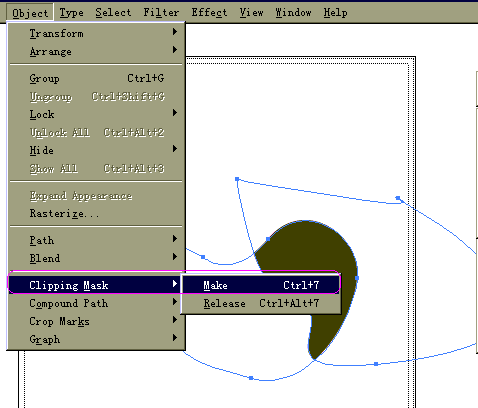Open the Filter menu
The height and width of the screenshot is (408, 478).
[x=161, y=13]
